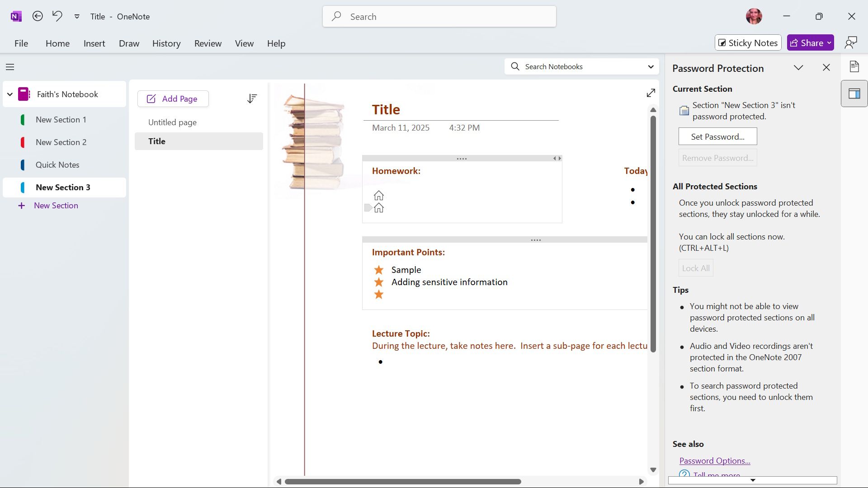Open the feed/comments icon beside Share
The height and width of the screenshot is (488, 868).
(x=851, y=43)
